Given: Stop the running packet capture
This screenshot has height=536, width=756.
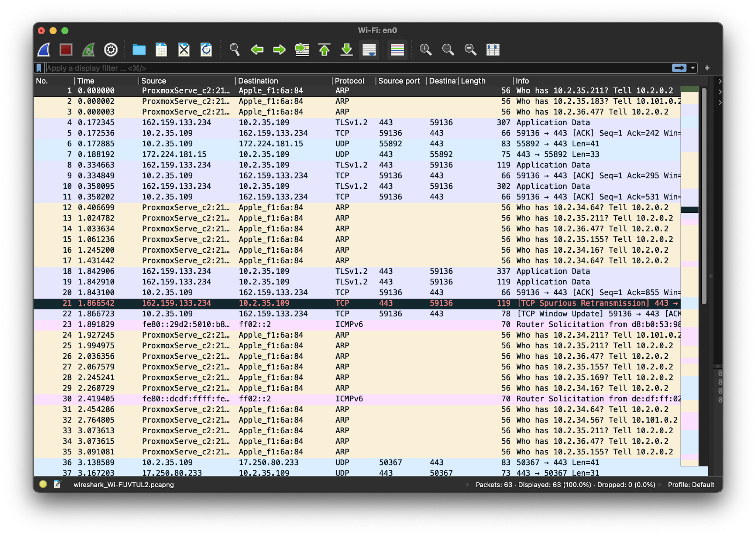Looking at the screenshot, I should pos(66,49).
